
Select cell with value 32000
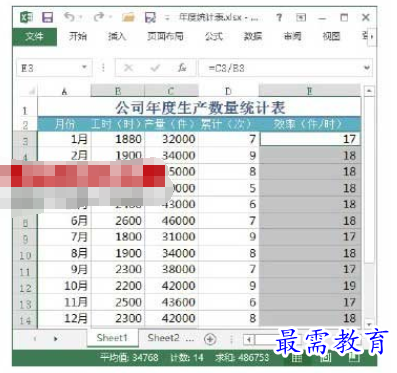click(171, 139)
